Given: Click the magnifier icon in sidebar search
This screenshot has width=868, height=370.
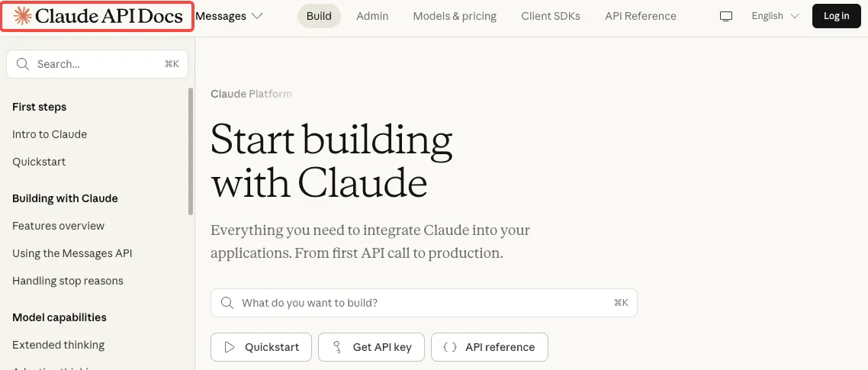Looking at the screenshot, I should pyautogui.click(x=23, y=64).
